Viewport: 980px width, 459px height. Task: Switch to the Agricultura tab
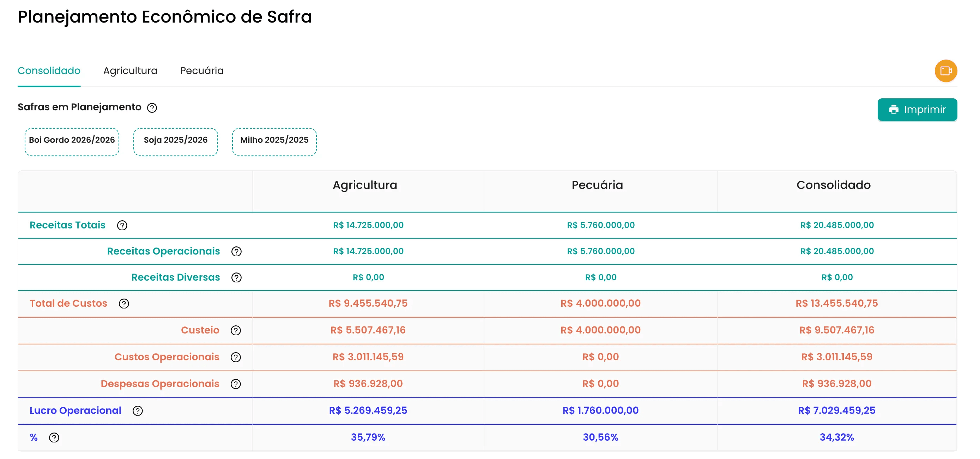click(130, 71)
